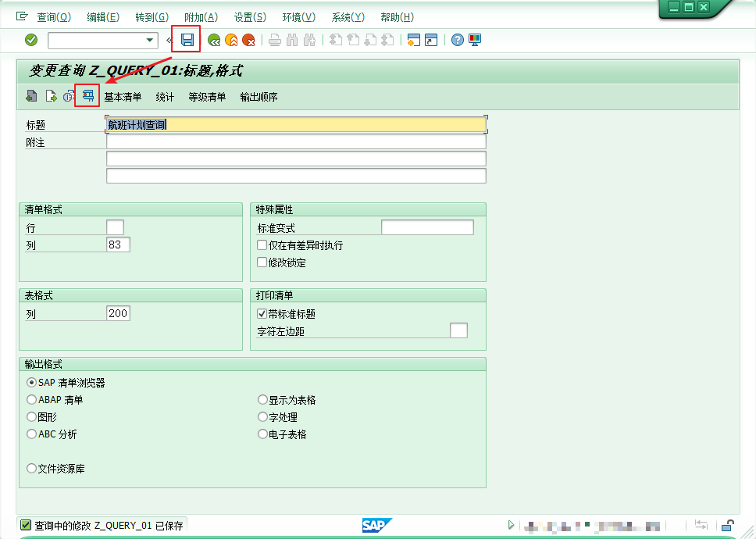The image size is (756, 539).
Task: Click the green Enter checkmark icon
Action: pyautogui.click(x=31, y=40)
